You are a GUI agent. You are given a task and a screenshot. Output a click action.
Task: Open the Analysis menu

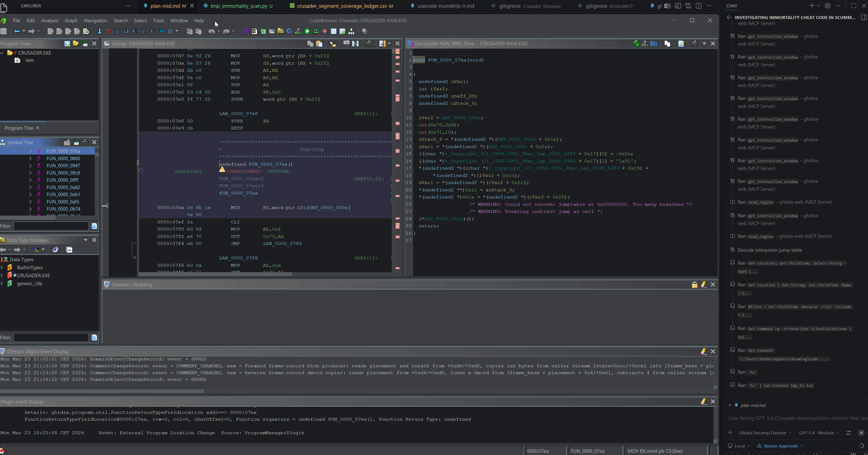49,21
